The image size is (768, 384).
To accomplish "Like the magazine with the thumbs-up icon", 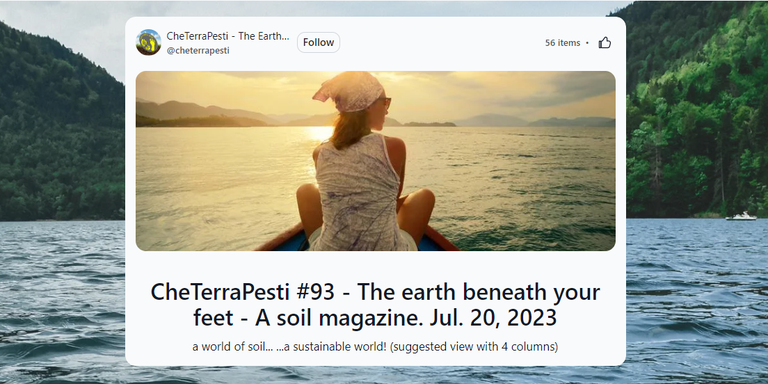I will [605, 43].
